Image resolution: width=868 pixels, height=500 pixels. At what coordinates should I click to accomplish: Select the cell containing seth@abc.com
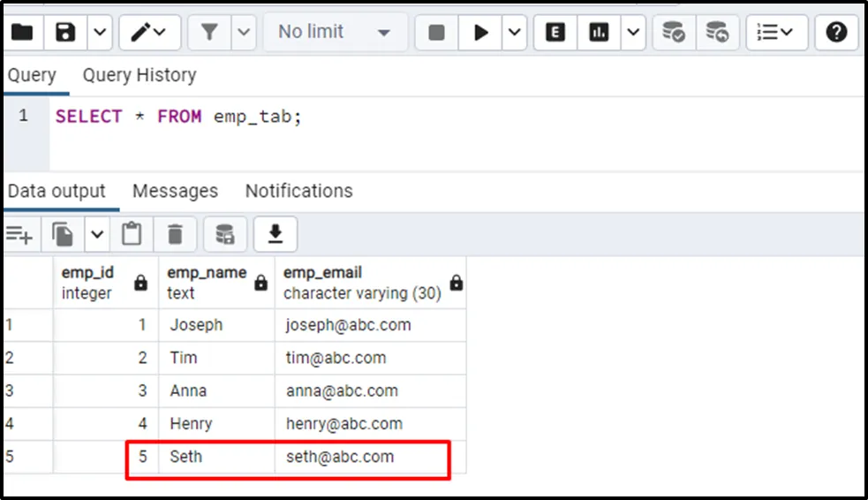pyautogui.click(x=340, y=457)
